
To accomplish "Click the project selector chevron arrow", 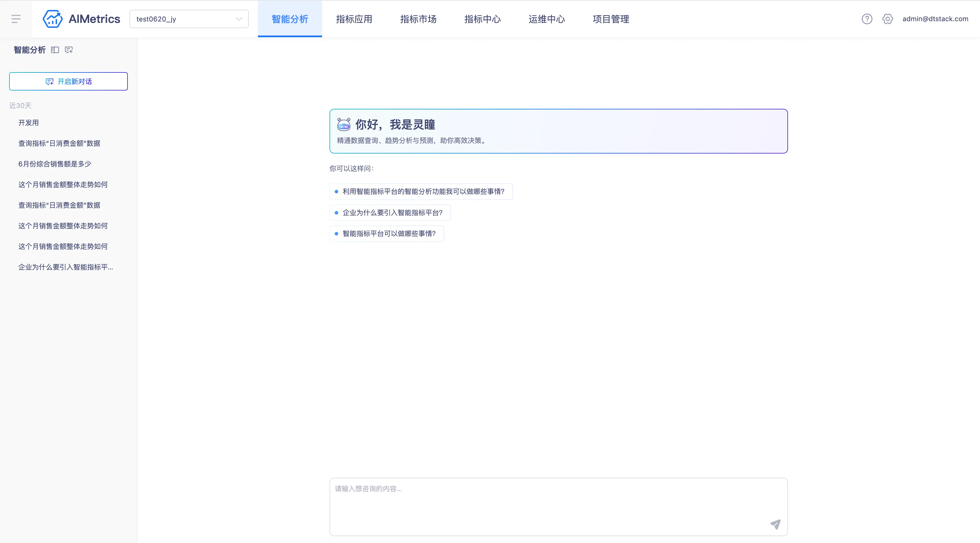I will tap(239, 19).
